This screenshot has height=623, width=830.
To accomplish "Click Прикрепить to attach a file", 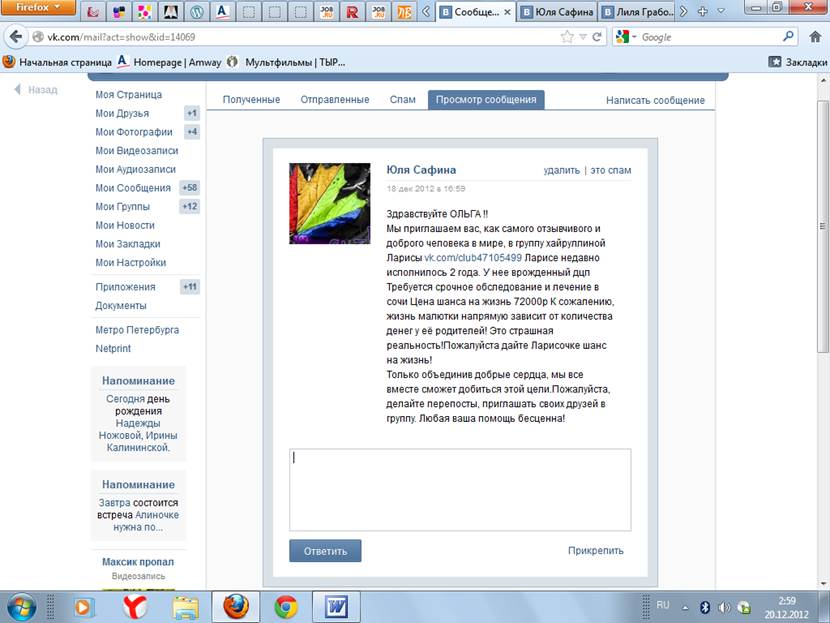I will coord(596,550).
